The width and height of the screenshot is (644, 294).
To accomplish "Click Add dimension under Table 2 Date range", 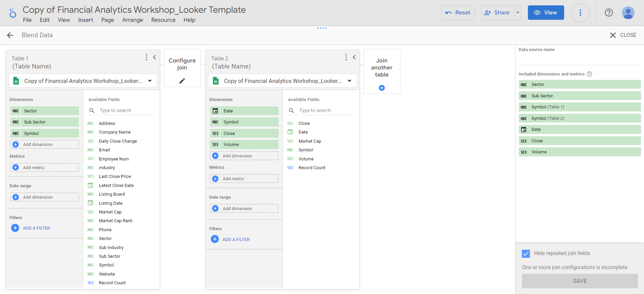I will tap(244, 208).
